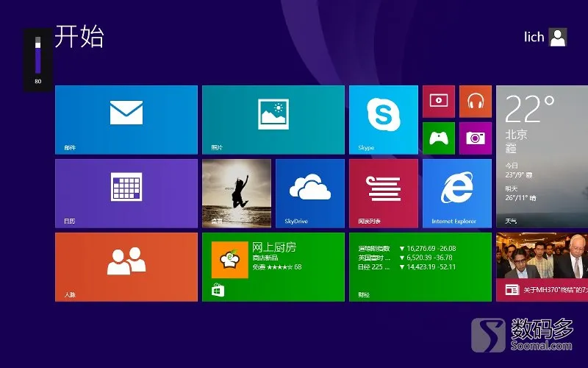588x368 pixels.
Task: Open the Games tile with controller
Action: pos(439,138)
